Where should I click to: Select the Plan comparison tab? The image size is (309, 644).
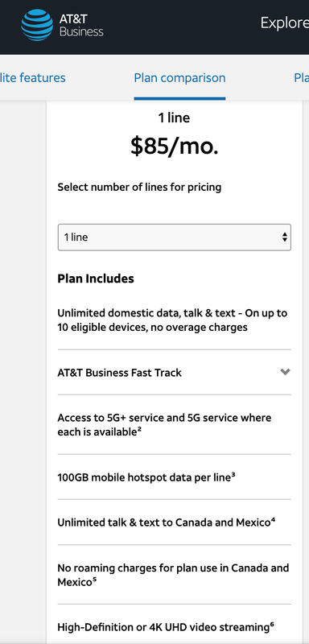pos(179,77)
